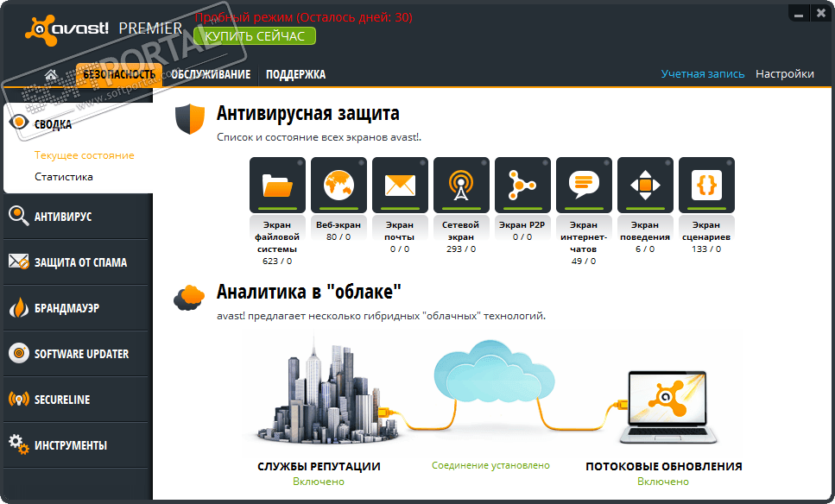Click the Инструменты gears icon
This screenshot has width=835, height=504.
[x=19, y=444]
